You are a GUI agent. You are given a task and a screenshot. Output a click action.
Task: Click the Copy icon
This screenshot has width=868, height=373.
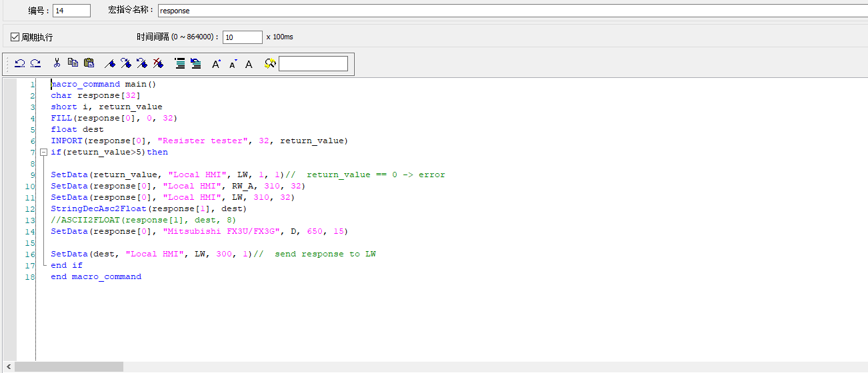pos(73,63)
